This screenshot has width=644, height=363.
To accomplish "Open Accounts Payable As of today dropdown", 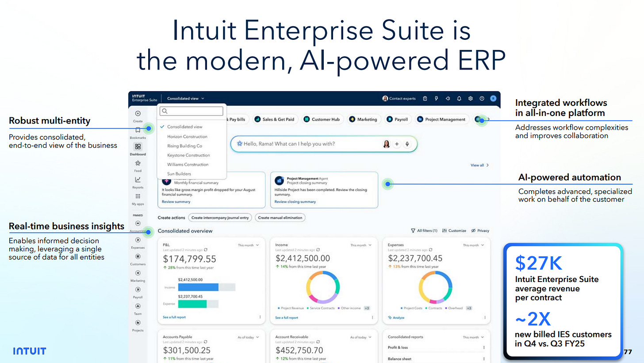I will (x=248, y=337).
